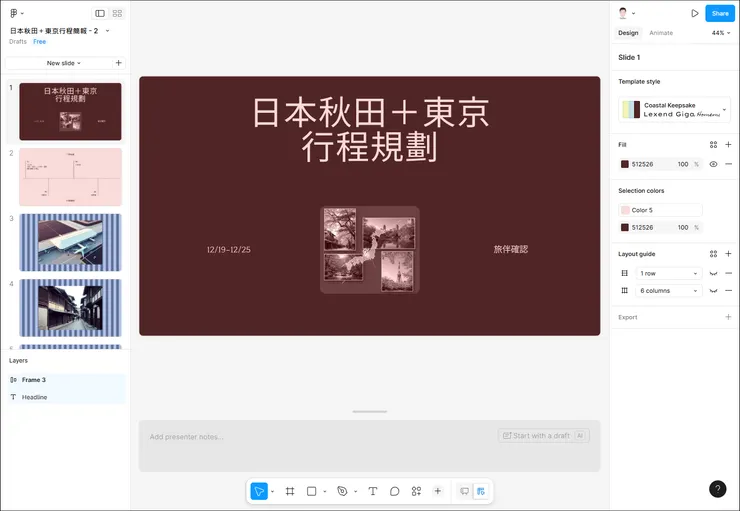This screenshot has height=511, width=740.
Task: Click Start with a draft button
Action: (543, 436)
